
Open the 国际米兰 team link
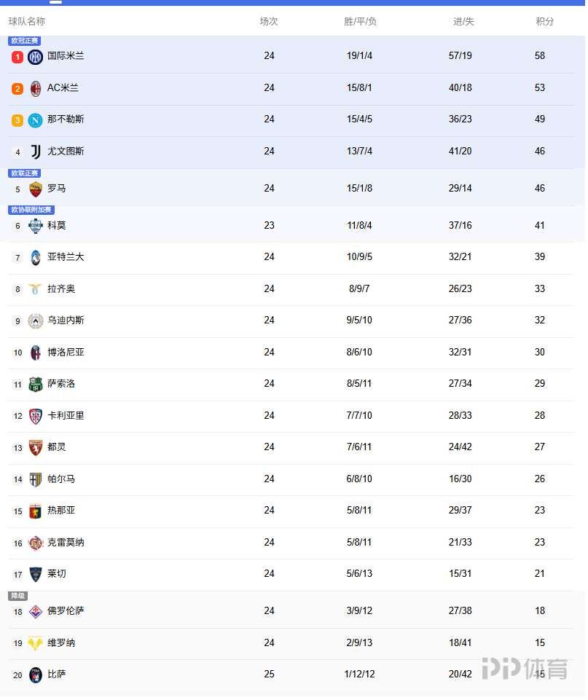[66, 56]
